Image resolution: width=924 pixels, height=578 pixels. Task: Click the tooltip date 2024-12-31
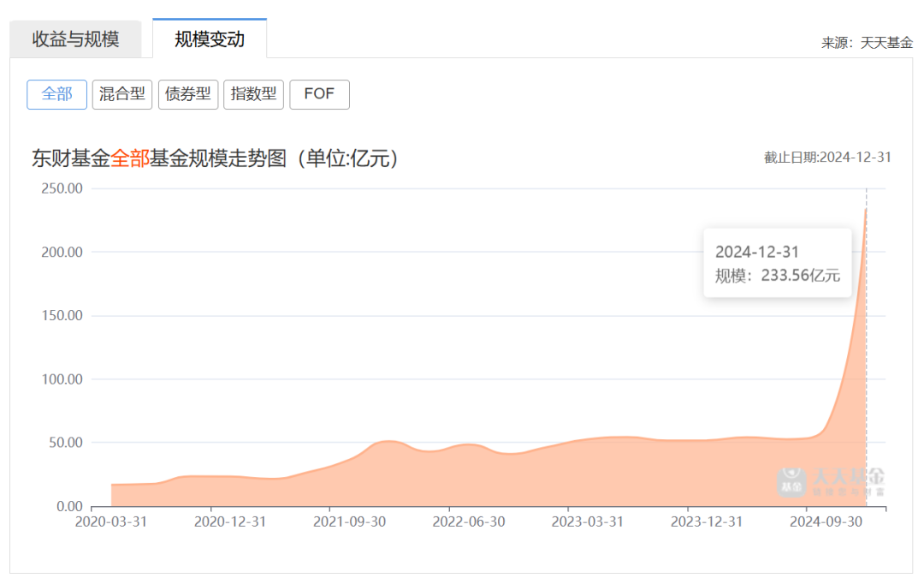[757, 253]
